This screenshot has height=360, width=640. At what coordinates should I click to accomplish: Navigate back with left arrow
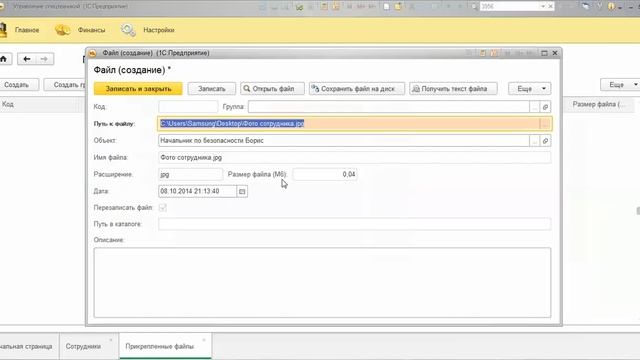tap(27, 59)
